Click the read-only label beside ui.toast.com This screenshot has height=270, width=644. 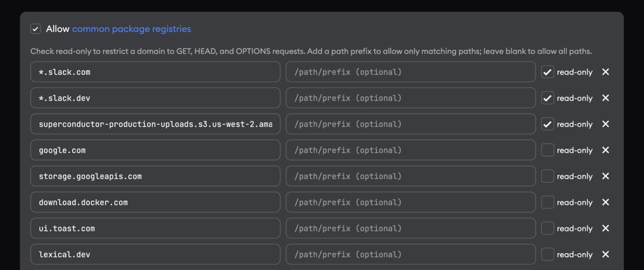575,229
